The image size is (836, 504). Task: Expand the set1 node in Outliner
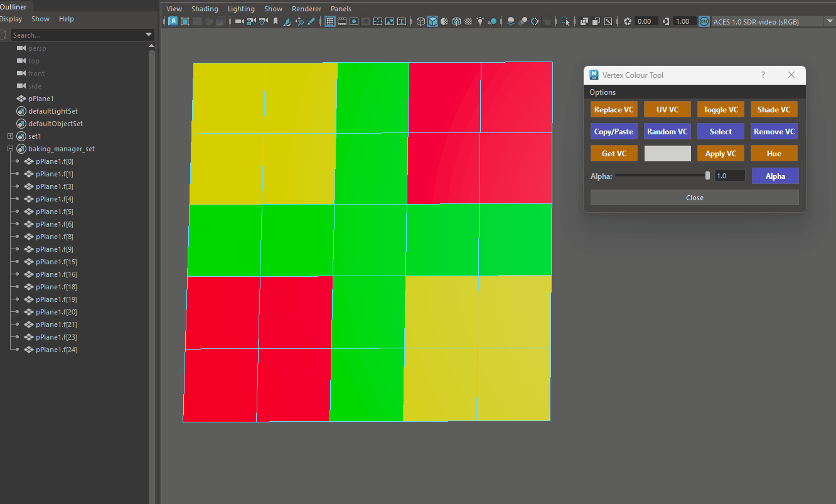click(x=10, y=136)
